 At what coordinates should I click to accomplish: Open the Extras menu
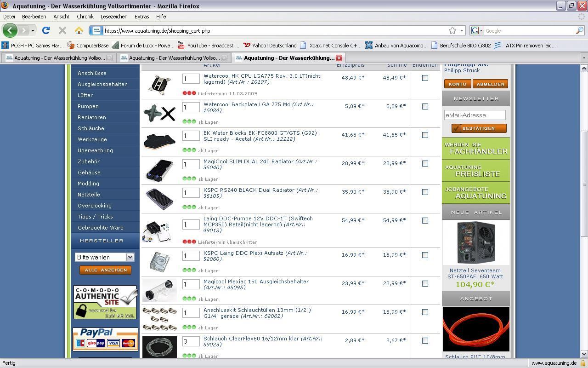[x=141, y=17]
